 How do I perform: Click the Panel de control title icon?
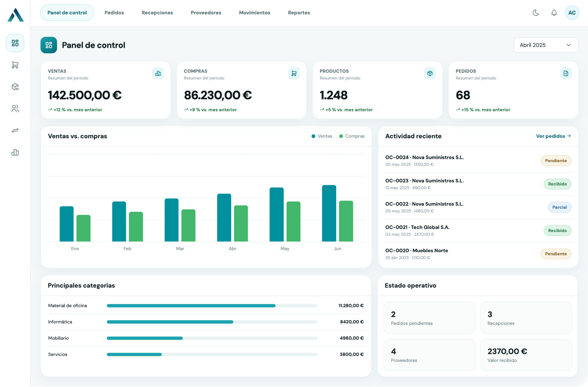(x=49, y=45)
